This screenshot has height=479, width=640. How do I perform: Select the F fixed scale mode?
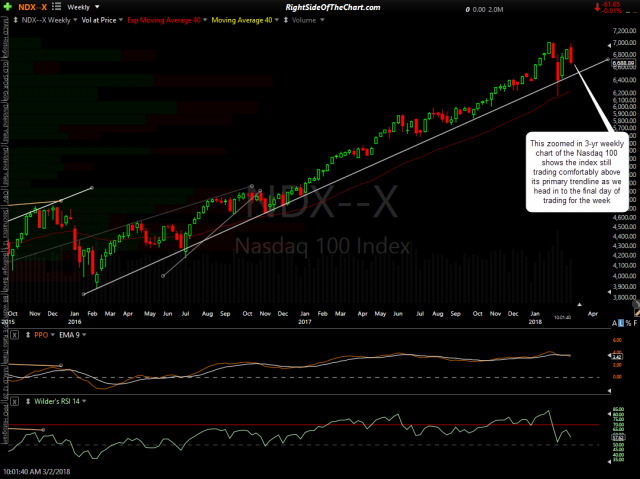pos(635,323)
